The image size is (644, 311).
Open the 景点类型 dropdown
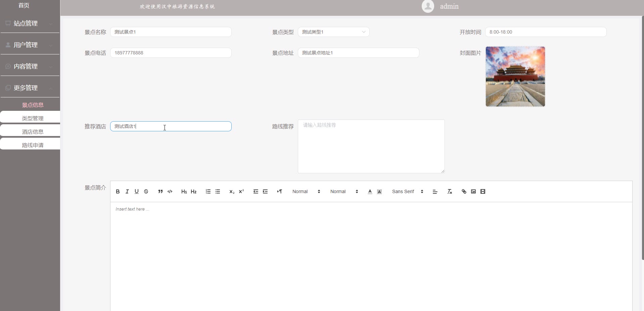(333, 32)
